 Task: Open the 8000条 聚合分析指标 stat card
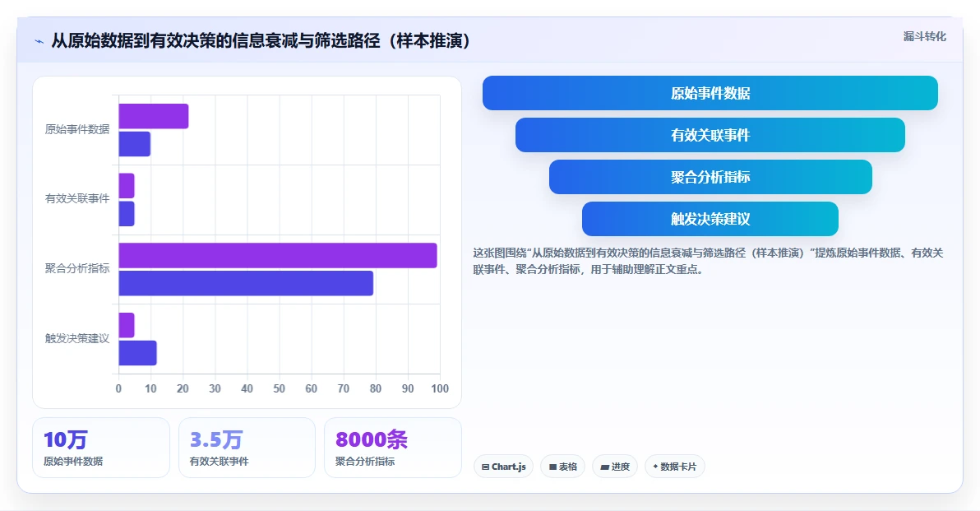[x=393, y=448]
